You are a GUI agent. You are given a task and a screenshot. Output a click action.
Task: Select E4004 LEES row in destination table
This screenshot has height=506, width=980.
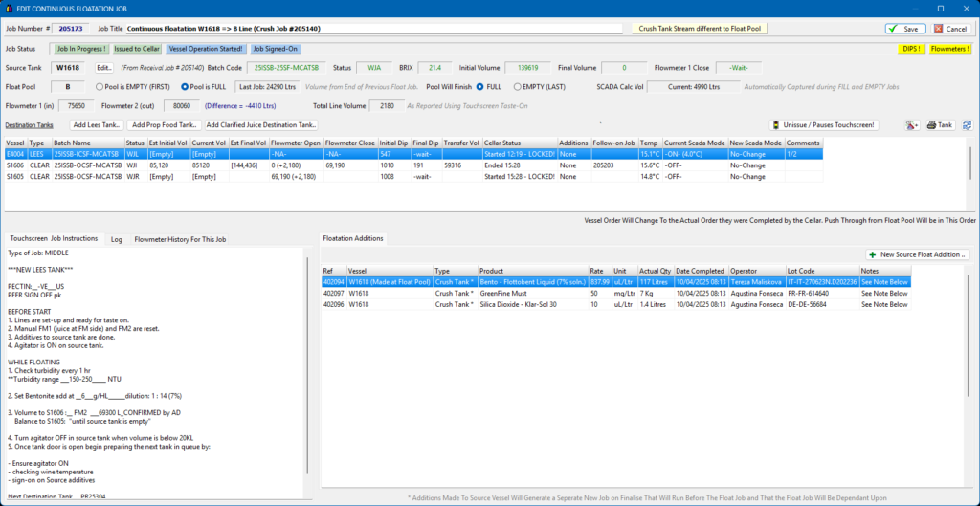(x=413, y=153)
